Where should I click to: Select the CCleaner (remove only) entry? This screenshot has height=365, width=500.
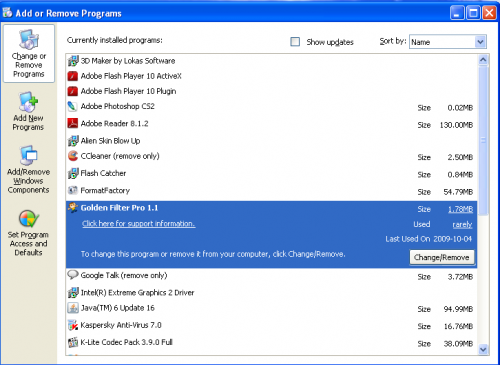pyautogui.click(x=272, y=156)
